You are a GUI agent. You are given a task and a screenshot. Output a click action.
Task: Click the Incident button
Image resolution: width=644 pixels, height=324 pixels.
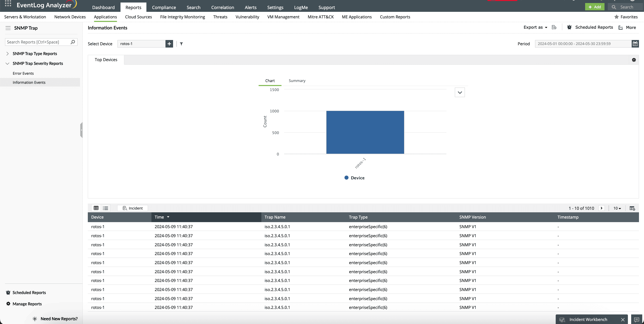[133, 208]
